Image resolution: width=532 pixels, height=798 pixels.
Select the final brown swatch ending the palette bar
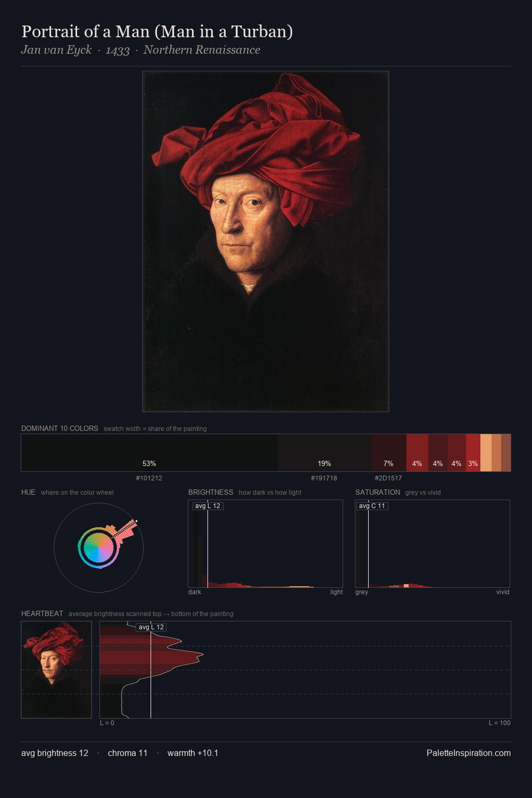[506, 453]
